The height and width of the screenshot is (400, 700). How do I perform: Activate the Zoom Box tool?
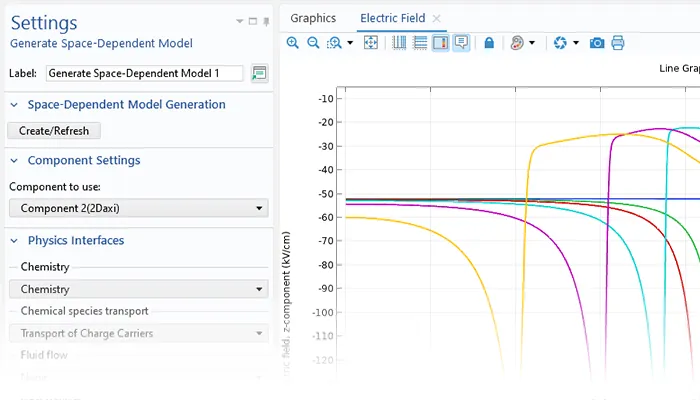(335, 43)
